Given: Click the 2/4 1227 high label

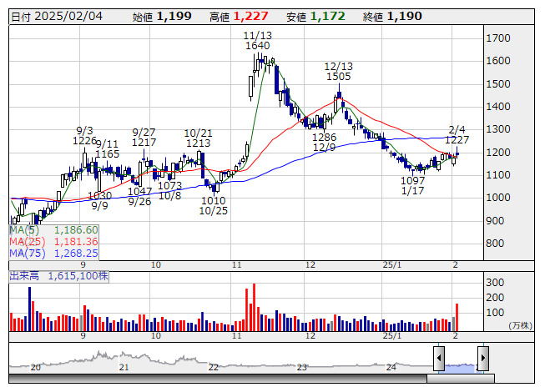Looking at the screenshot, I should (x=457, y=135).
